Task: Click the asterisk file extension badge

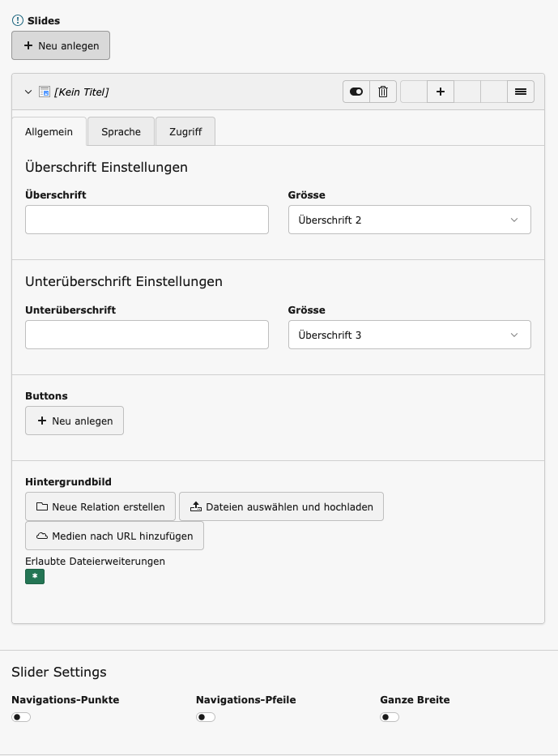Action: (x=35, y=576)
